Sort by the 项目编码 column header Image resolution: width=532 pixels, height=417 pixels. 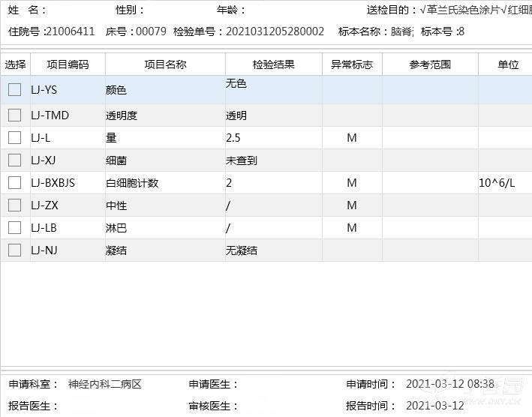(68, 64)
